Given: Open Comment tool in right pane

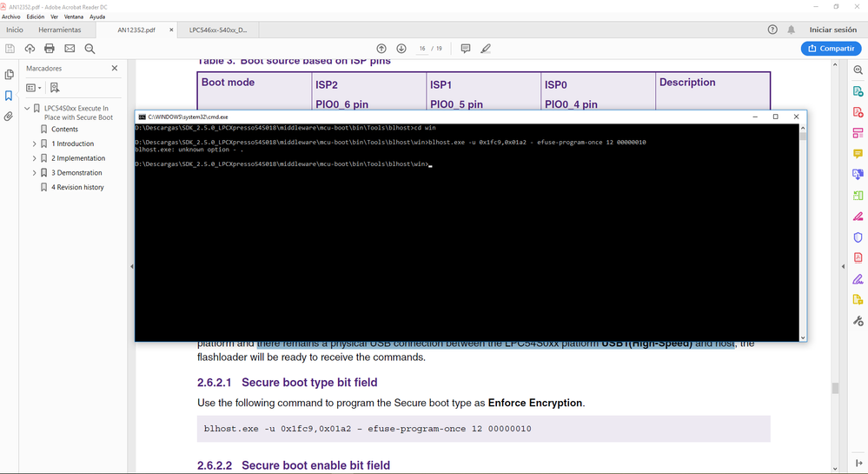Looking at the screenshot, I should pos(858,154).
